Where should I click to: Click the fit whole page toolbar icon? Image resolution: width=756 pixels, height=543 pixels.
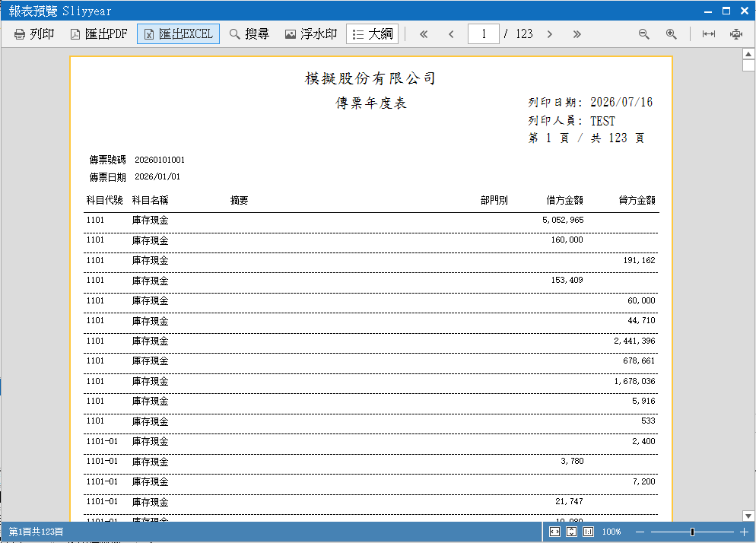point(735,33)
